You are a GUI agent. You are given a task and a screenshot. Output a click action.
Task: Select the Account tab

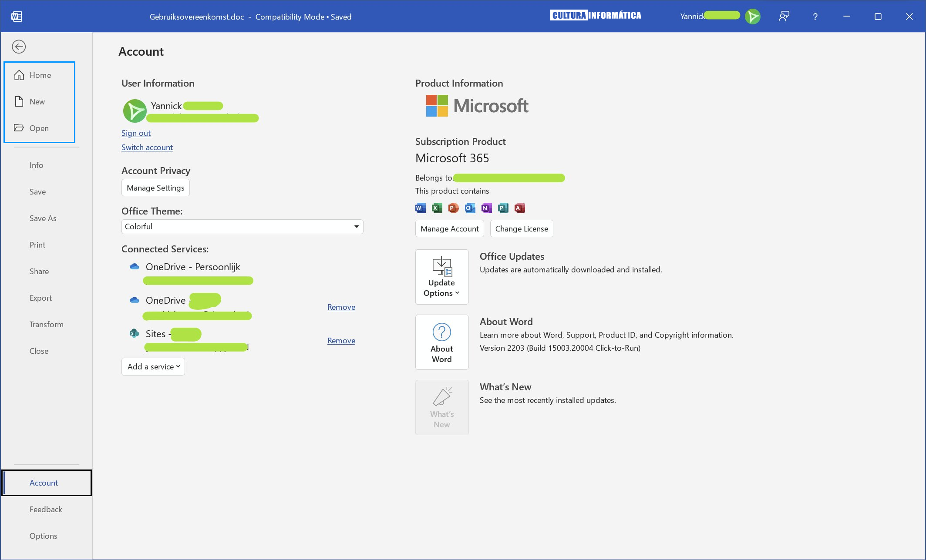[x=47, y=483]
